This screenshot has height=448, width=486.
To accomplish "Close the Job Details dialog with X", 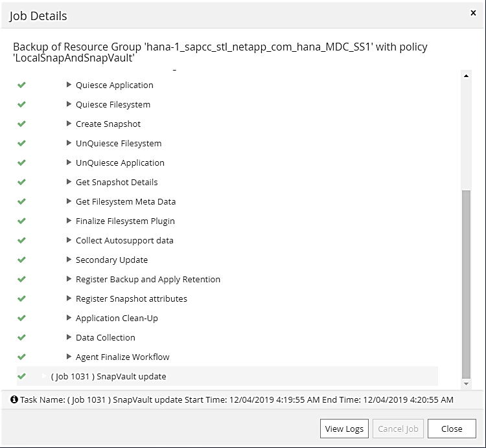I will 473,12.
